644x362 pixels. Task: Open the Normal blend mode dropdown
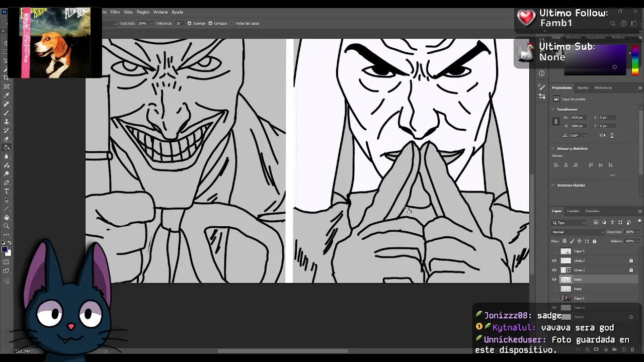[x=578, y=232]
